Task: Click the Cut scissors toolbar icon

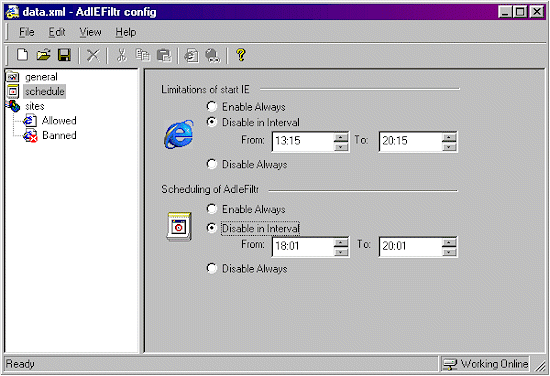Action: coord(121,55)
